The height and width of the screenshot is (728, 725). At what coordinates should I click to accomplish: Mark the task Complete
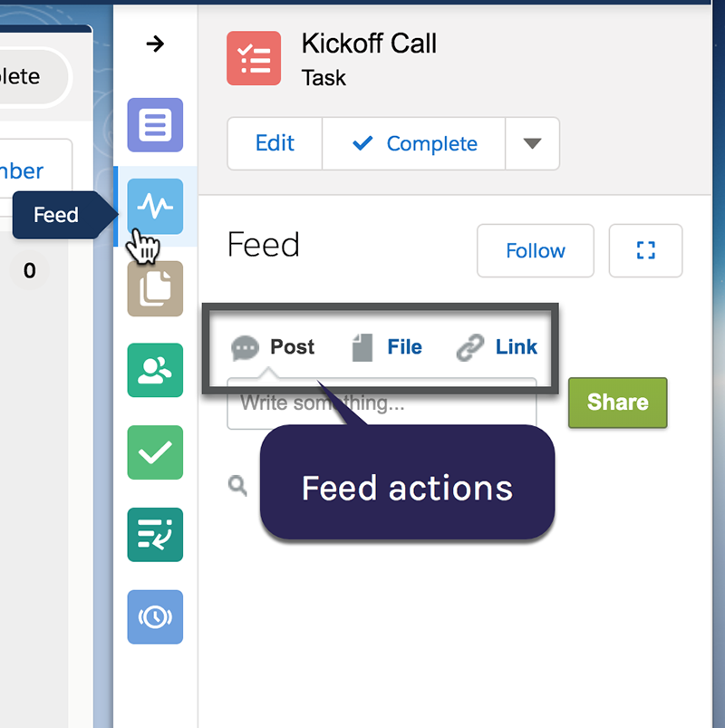(414, 143)
